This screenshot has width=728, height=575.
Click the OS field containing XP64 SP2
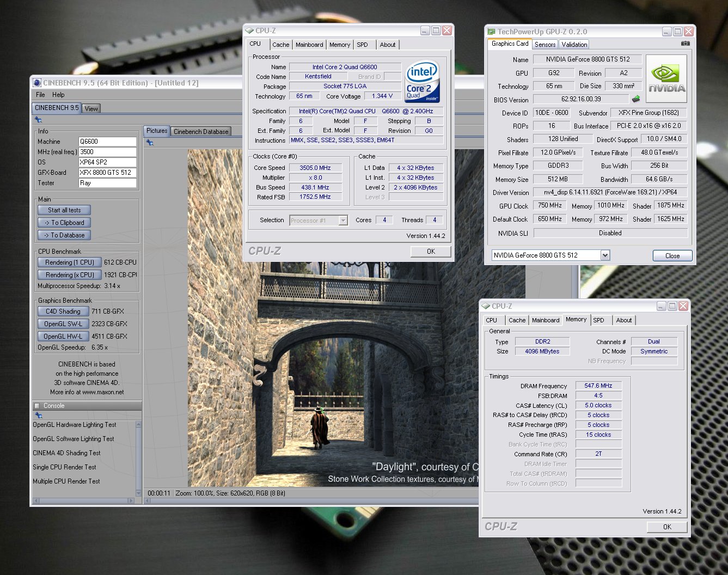coord(107,162)
